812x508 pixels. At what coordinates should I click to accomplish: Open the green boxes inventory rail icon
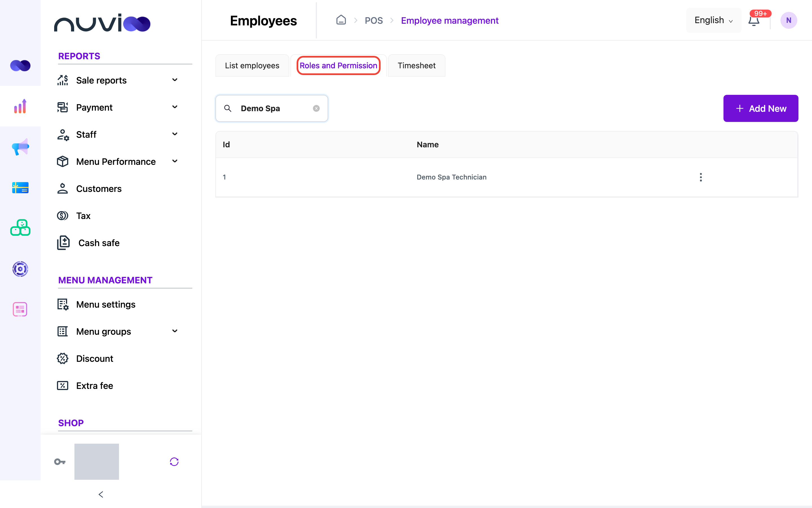[20, 228]
